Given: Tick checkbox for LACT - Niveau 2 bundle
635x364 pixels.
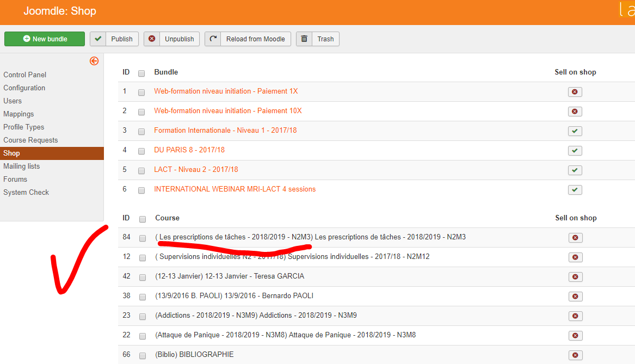Looking at the screenshot, I should coord(141,171).
